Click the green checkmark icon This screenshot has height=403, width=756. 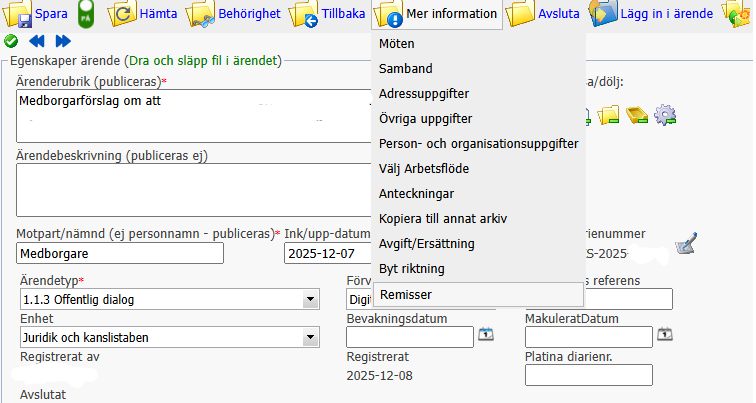pos(11,41)
